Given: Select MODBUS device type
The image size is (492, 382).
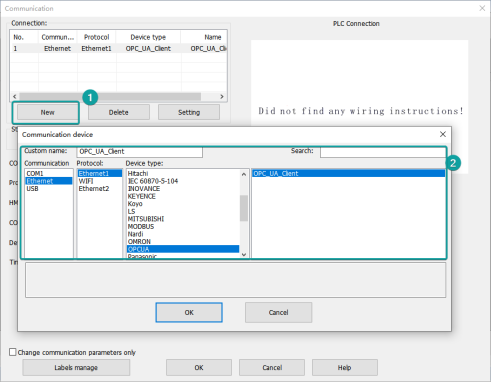Looking at the screenshot, I should (x=183, y=227).
